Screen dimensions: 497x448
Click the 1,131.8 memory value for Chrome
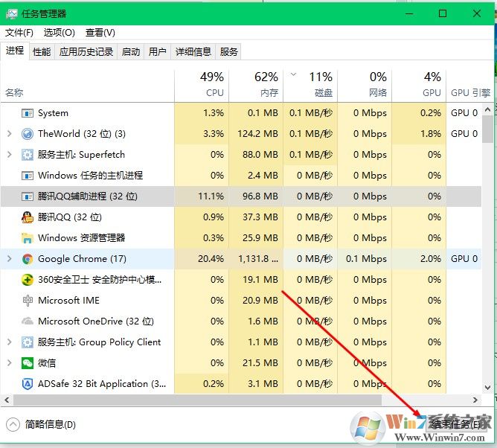(x=258, y=259)
